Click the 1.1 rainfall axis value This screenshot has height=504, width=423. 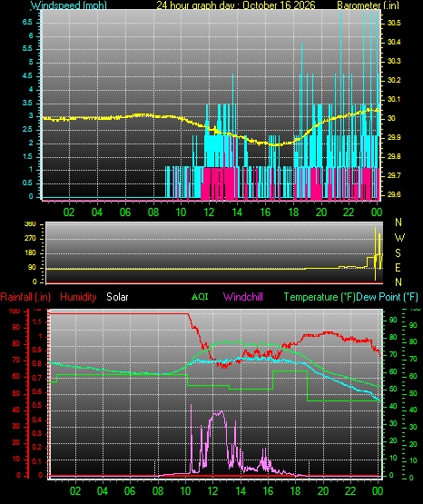pos(37,321)
